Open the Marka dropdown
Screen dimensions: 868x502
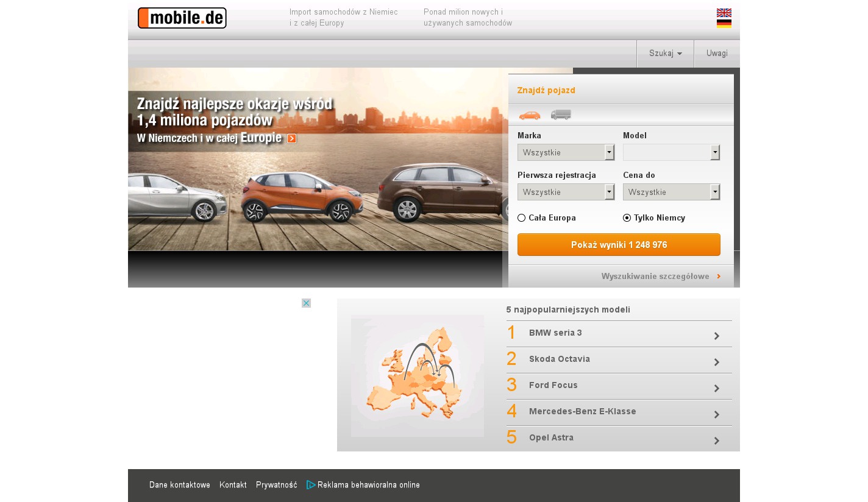[x=566, y=152]
